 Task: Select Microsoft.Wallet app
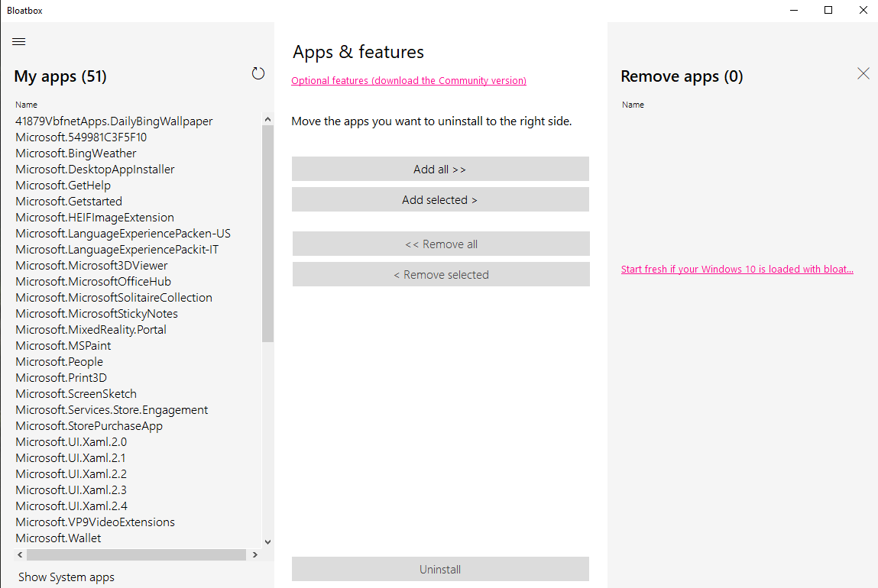(58, 538)
